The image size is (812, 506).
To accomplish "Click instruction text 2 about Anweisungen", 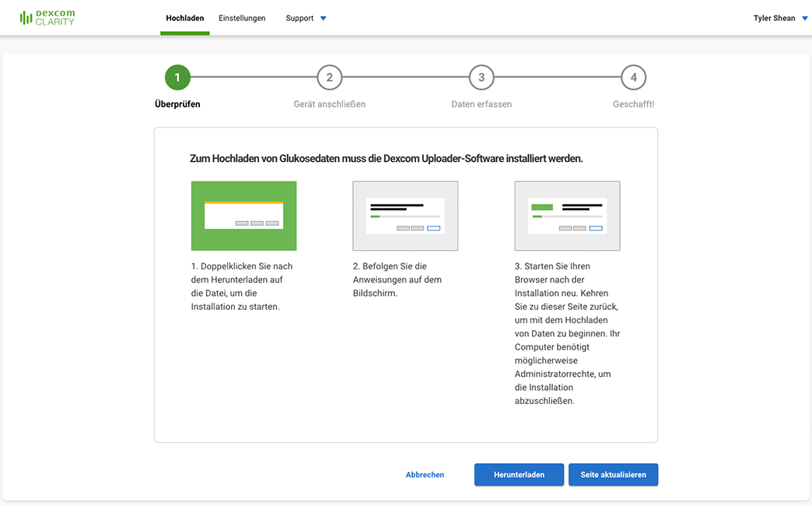I will 397,279.
